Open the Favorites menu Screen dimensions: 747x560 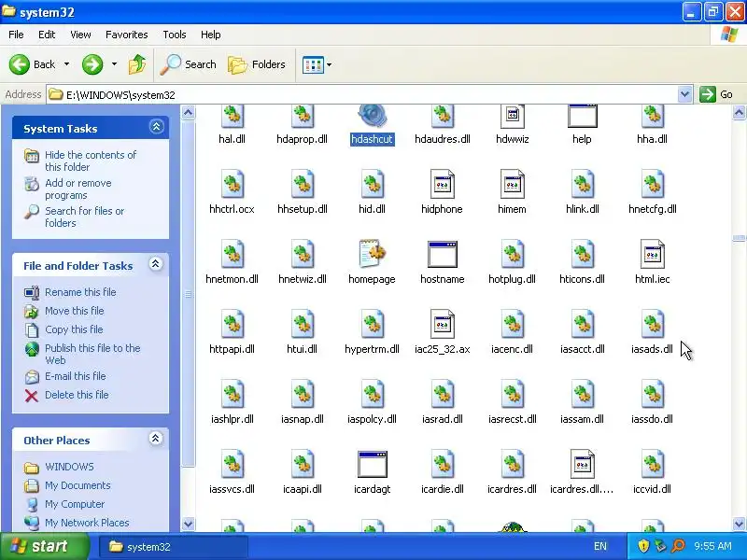[127, 35]
